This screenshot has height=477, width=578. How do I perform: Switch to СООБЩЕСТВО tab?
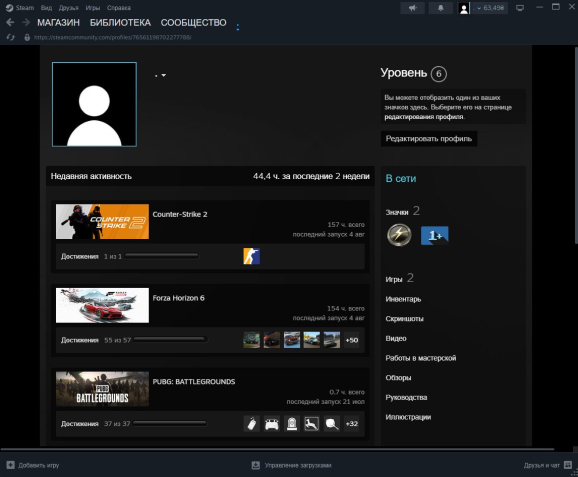pos(194,23)
